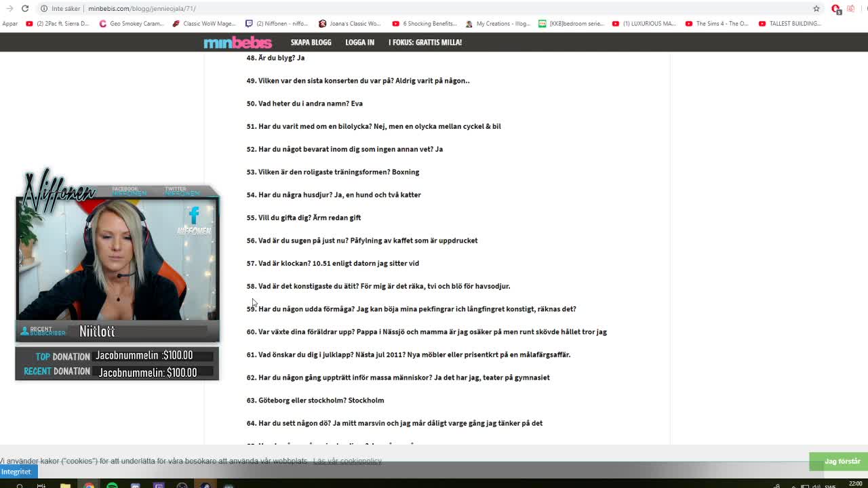
Task: Bookmark this page with the star icon
Action: coord(816,8)
